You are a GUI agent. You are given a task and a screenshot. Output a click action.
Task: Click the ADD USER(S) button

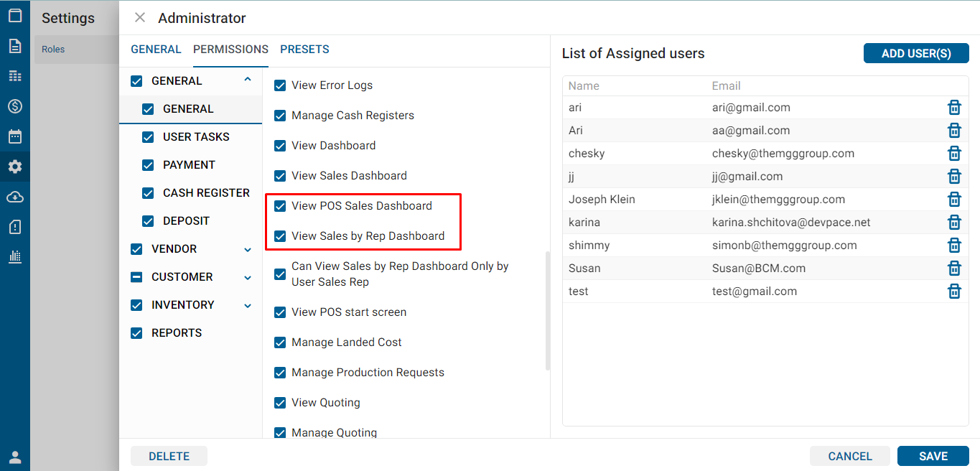916,53
